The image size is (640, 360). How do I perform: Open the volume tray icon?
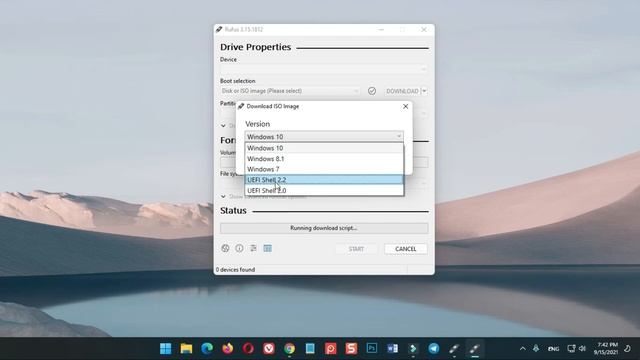pyautogui.click(x=582, y=349)
